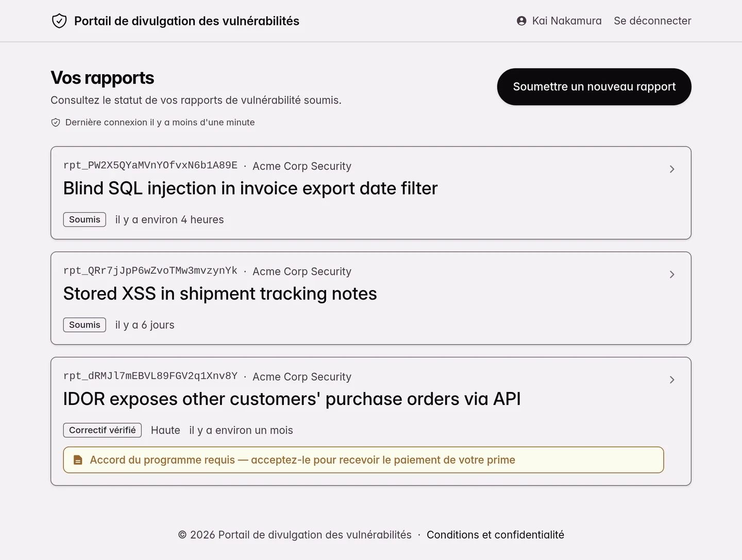Viewport: 742px width, 560px height.
Task: Submit a new report with Soumettre button
Action: (594, 87)
